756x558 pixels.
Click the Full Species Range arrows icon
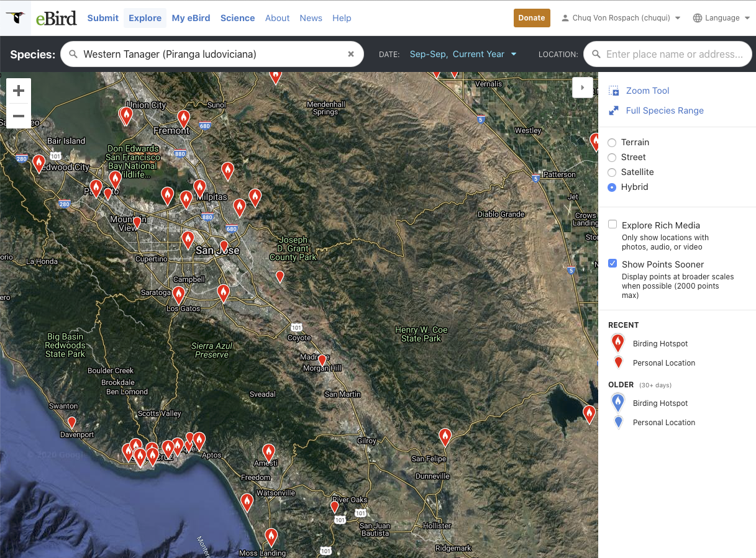[613, 110]
